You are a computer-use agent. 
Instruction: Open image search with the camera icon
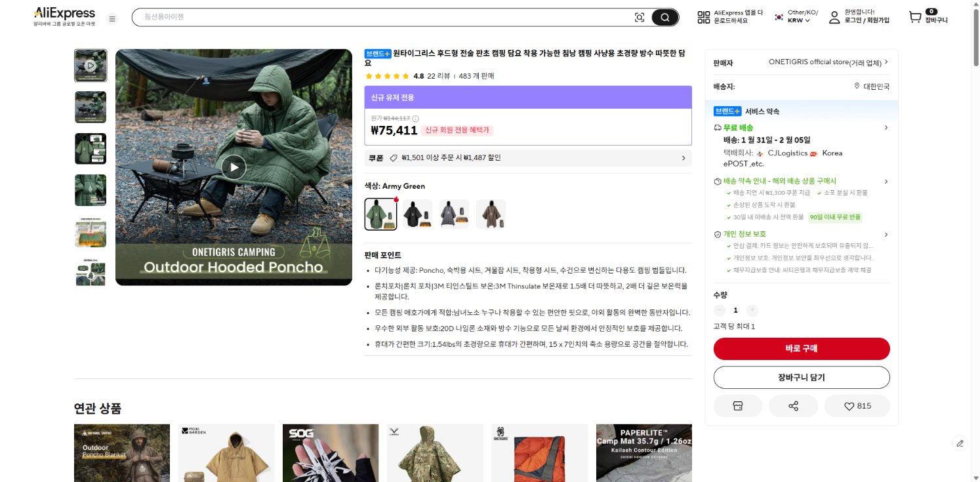pos(640,17)
